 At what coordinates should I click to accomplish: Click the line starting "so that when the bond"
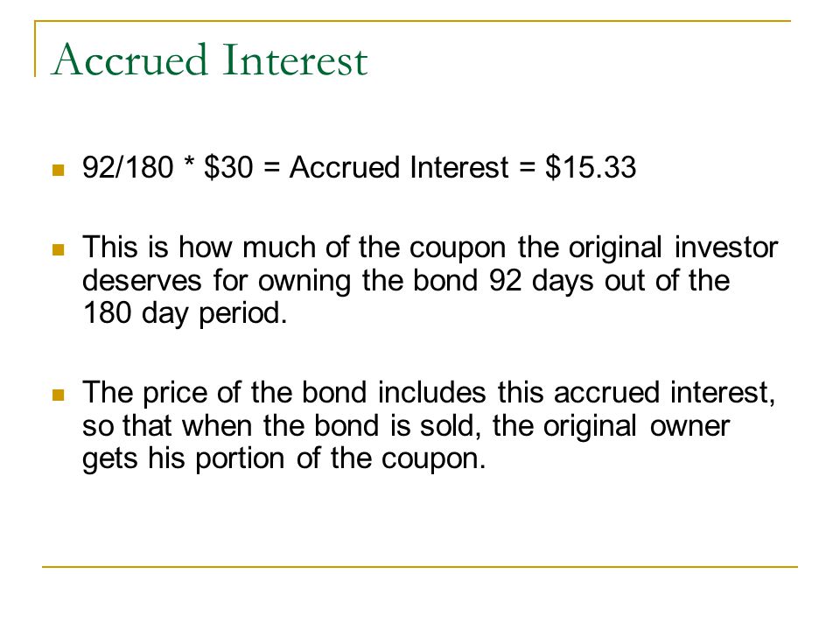pyautogui.click(x=405, y=426)
